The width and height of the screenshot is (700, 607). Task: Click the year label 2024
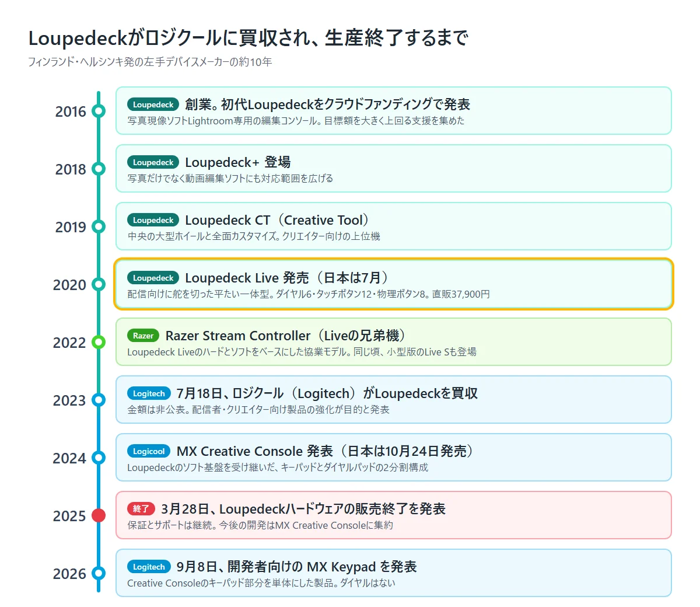point(69,458)
